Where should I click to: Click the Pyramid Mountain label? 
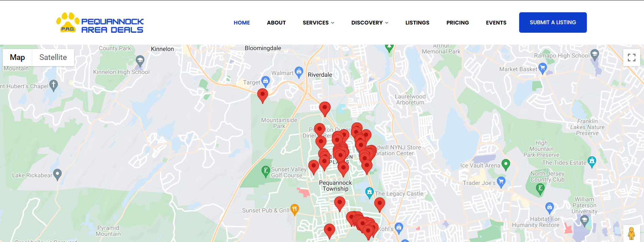[x=108, y=231]
